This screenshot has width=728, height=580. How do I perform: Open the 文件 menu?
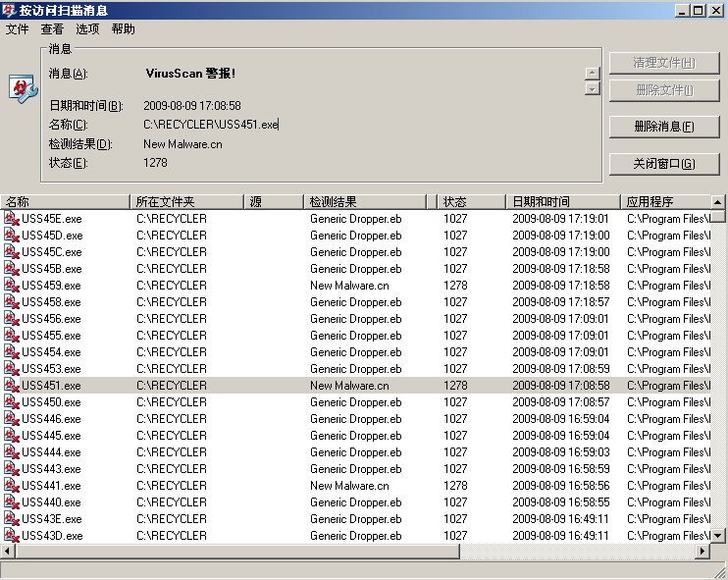click(18, 29)
